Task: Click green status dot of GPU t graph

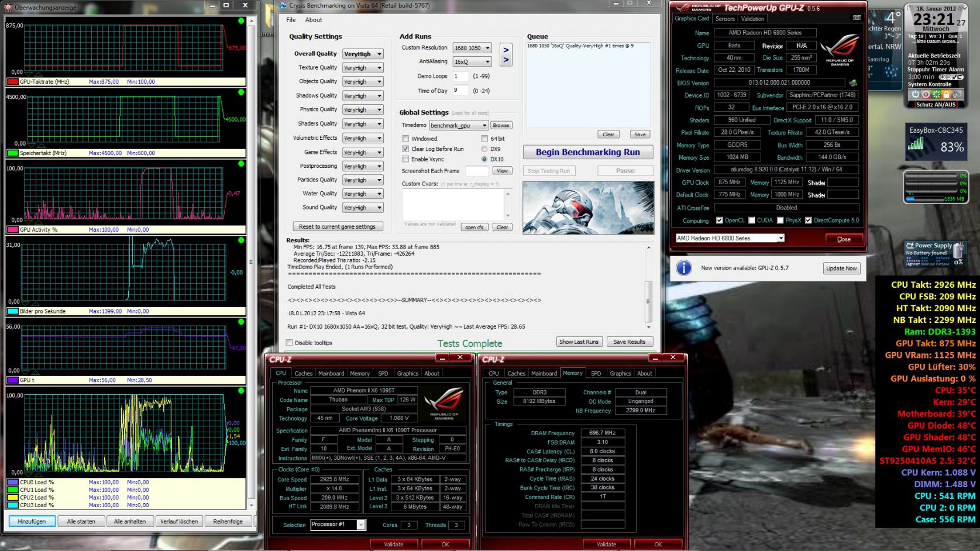Action: [241, 322]
